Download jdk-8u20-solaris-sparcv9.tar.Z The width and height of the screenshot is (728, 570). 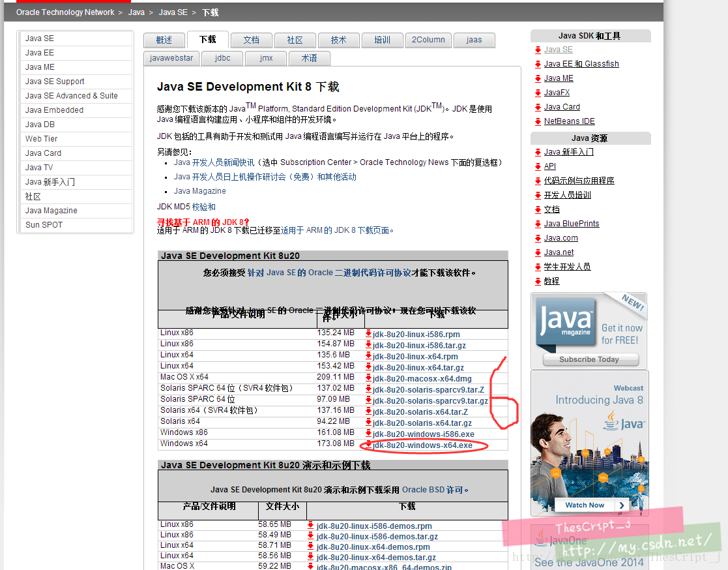tap(428, 390)
